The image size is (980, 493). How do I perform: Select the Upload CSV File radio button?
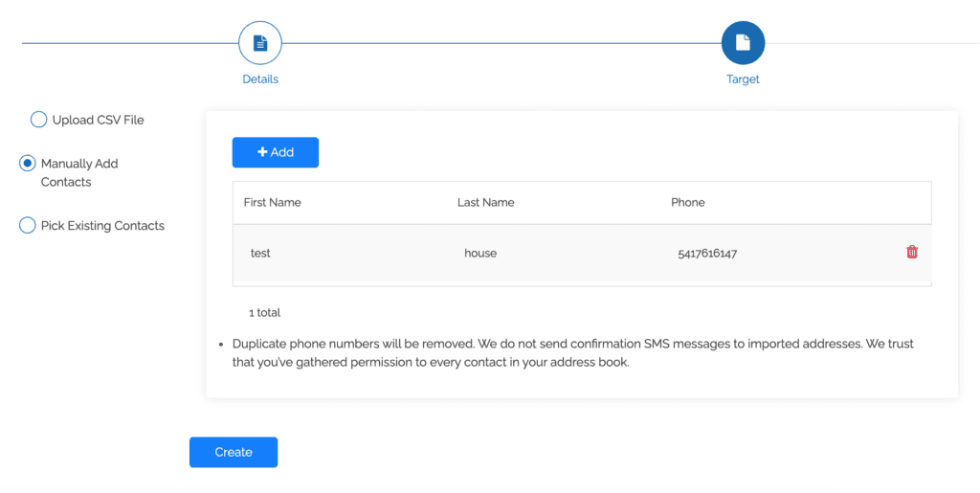point(38,120)
